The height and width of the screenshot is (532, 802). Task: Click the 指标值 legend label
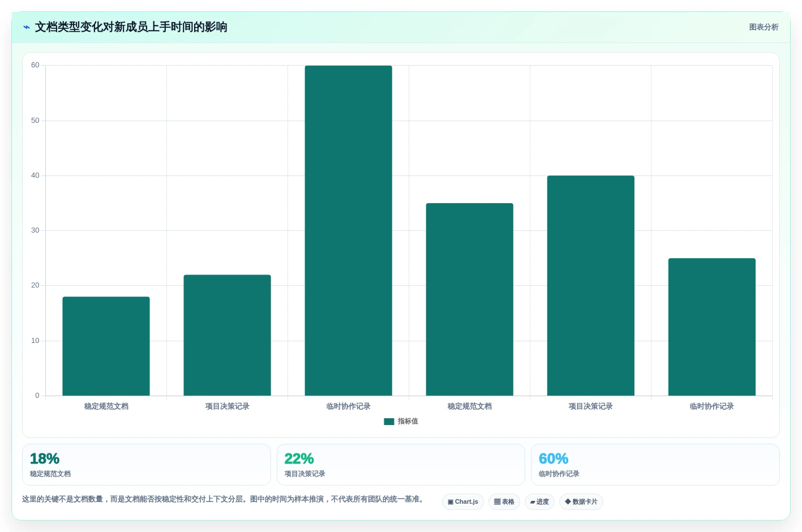[x=408, y=422]
